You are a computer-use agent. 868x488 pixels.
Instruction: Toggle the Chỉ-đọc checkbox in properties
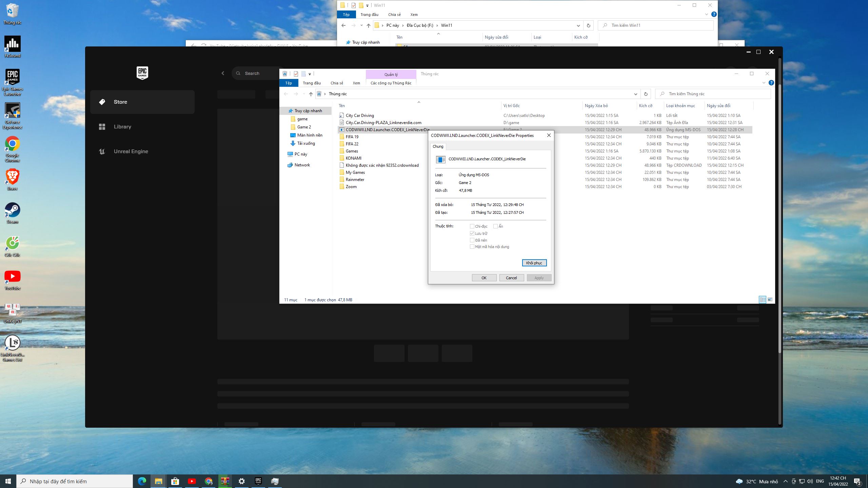pyautogui.click(x=472, y=226)
